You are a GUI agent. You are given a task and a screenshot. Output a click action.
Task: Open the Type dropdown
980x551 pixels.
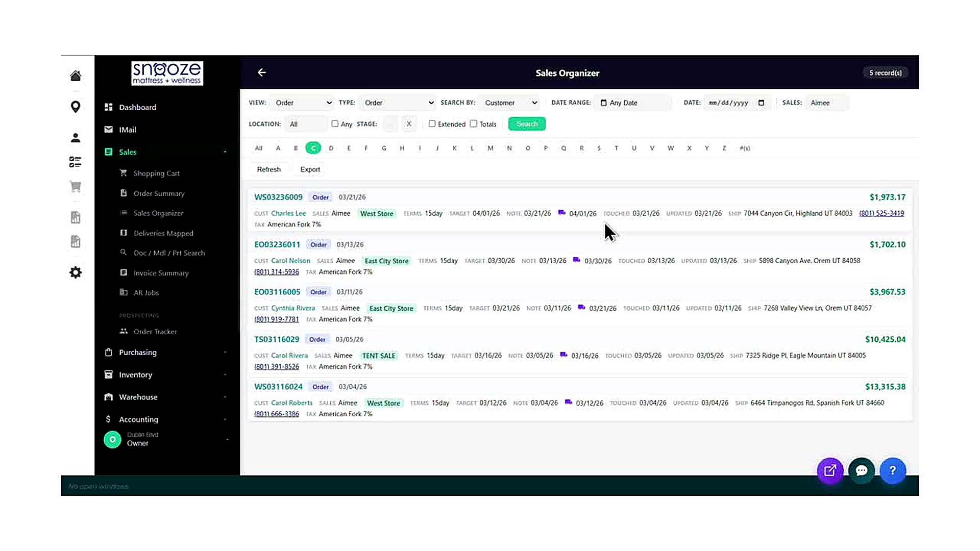coord(398,103)
